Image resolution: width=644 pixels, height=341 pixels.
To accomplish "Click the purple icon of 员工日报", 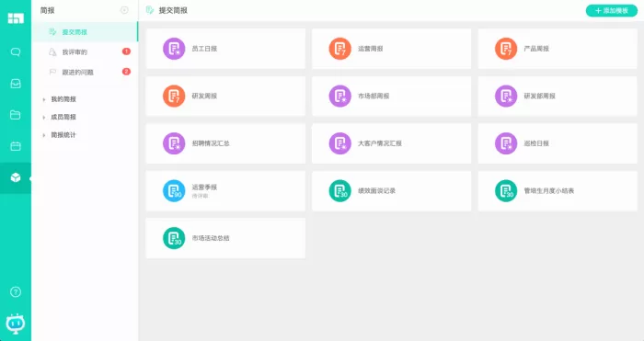I will pos(174,49).
